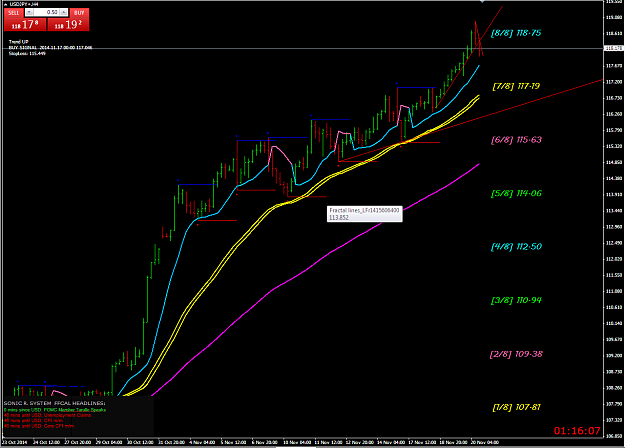
Task: Click the Core CPI m/m headline
Action: [39, 426]
